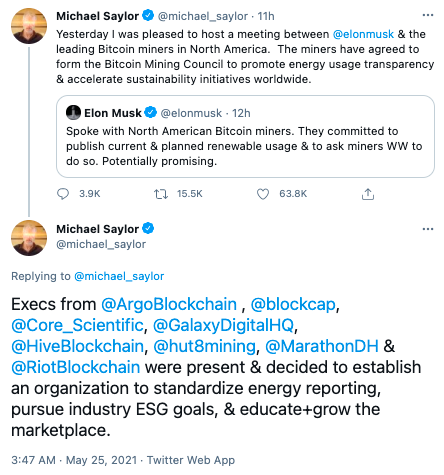Follow the @hut8mining mention link
The width and height of the screenshot is (444, 475).
pyautogui.click(x=204, y=346)
